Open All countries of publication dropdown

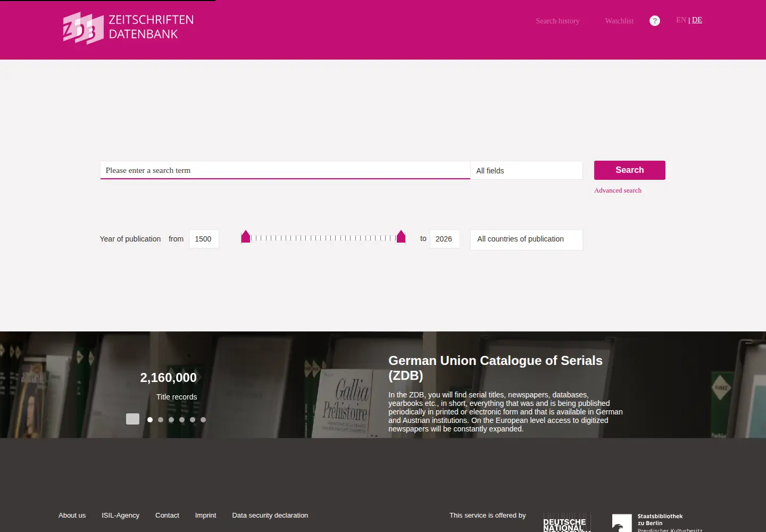coord(527,239)
